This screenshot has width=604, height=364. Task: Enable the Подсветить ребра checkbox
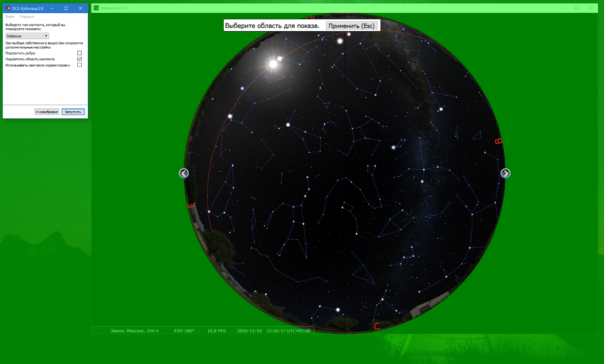(79, 53)
